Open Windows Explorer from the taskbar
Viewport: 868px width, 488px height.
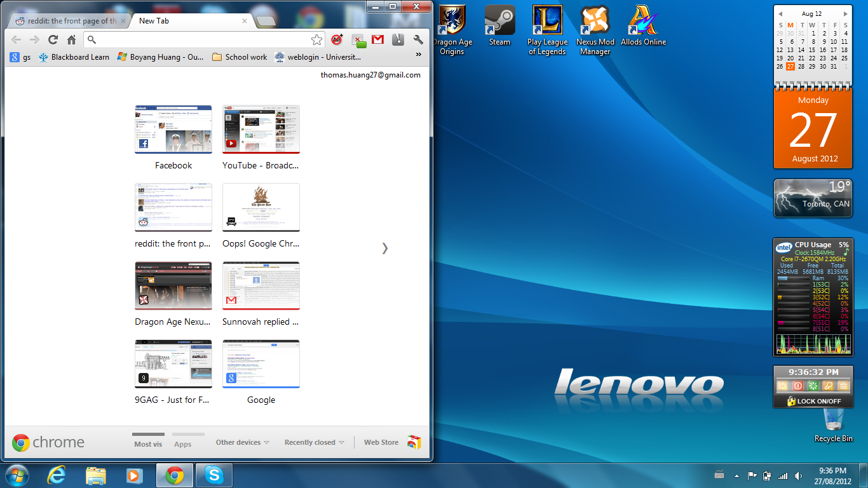click(x=96, y=475)
